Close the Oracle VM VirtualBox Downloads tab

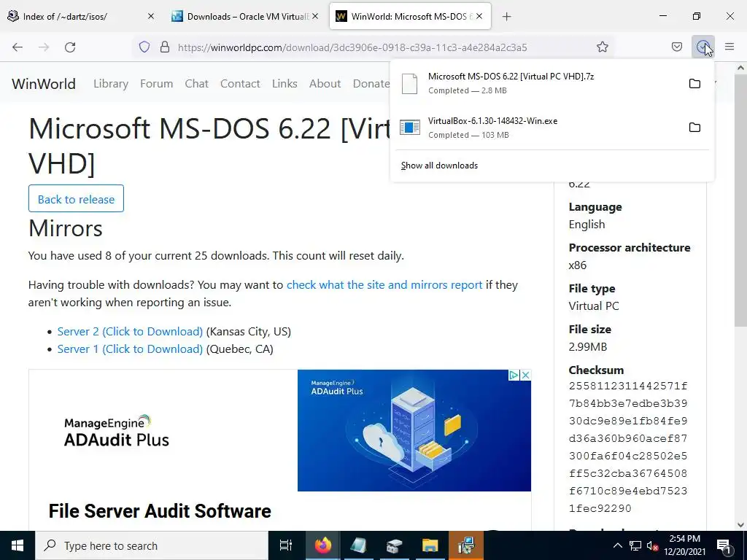click(315, 16)
